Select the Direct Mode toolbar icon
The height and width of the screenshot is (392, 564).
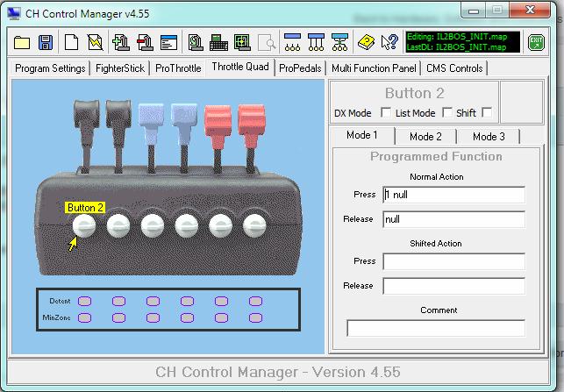[316, 42]
